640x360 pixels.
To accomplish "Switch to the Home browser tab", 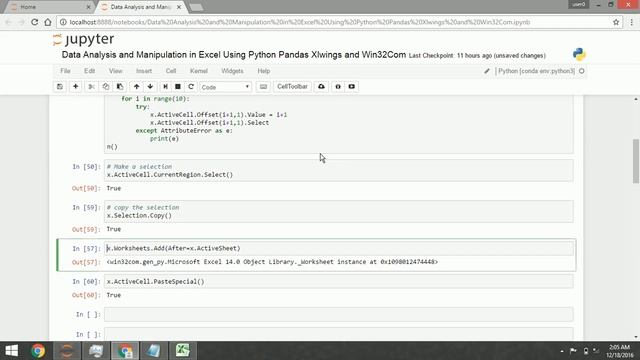I will 49,7.
